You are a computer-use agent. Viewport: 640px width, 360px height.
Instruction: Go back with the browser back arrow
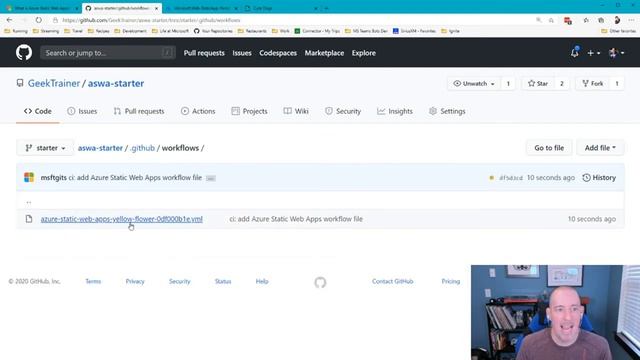[9, 20]
